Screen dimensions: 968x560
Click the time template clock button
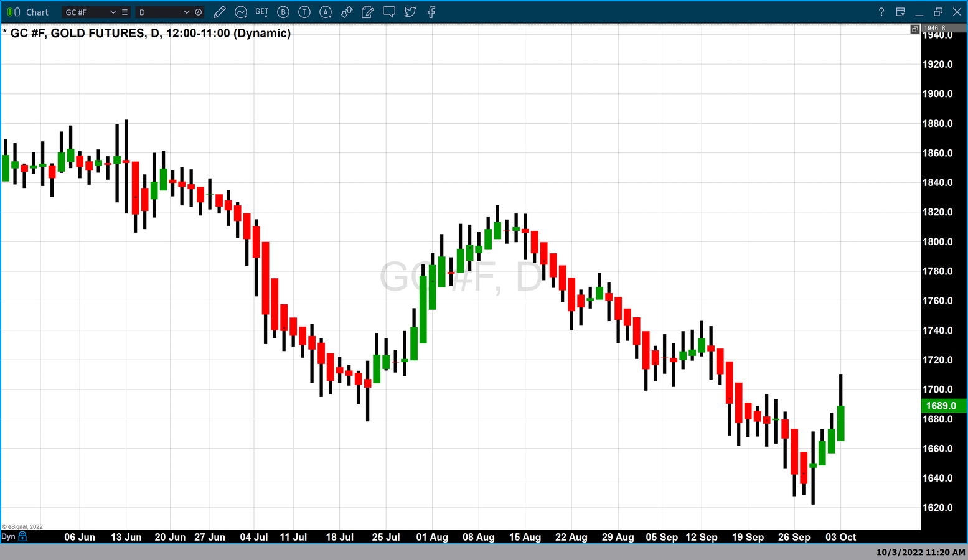[199, 12]
